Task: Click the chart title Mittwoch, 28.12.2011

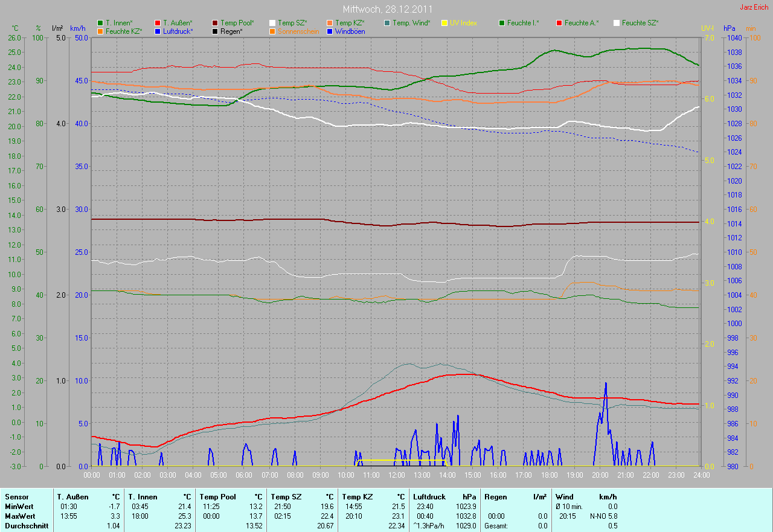Action: [386, 10]
